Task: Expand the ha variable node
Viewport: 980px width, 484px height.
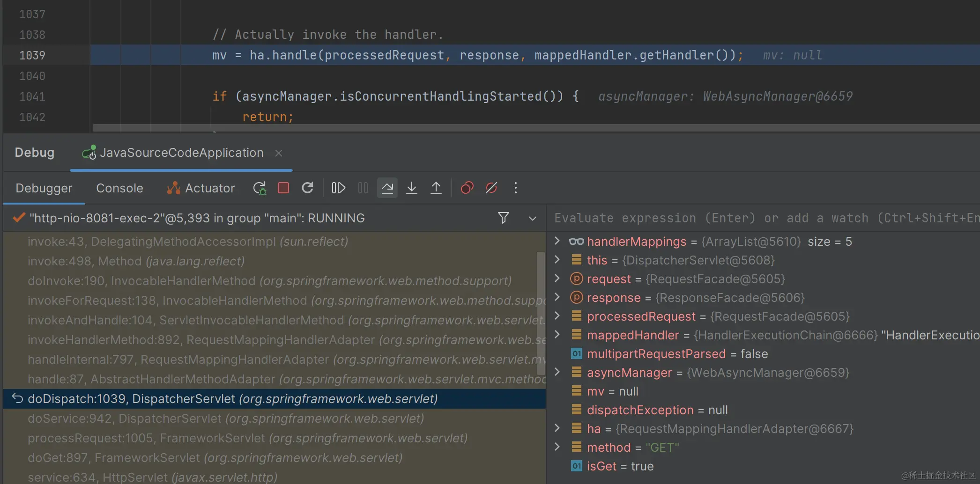Action: coord(557,428)
